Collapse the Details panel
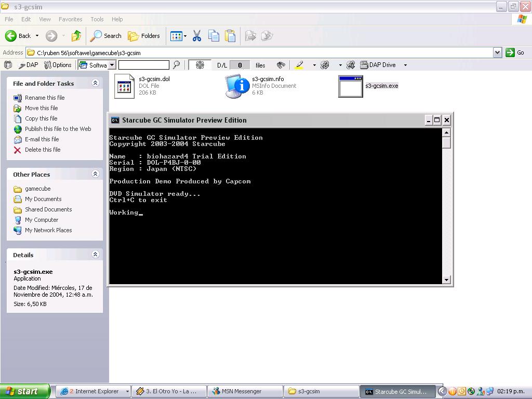 pyautogui.click(x=95, y=255)
